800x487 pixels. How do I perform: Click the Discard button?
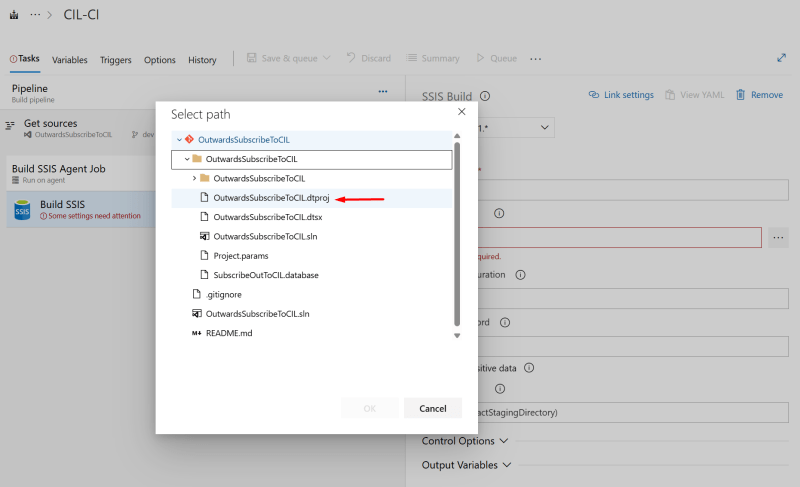(368, 58)
